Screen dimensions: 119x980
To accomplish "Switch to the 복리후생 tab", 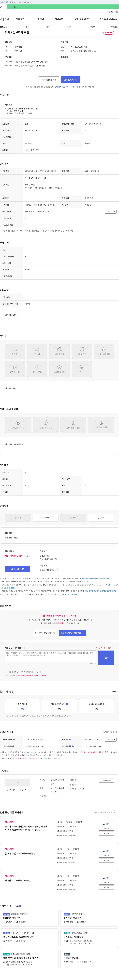I will [x=70, y=27].
